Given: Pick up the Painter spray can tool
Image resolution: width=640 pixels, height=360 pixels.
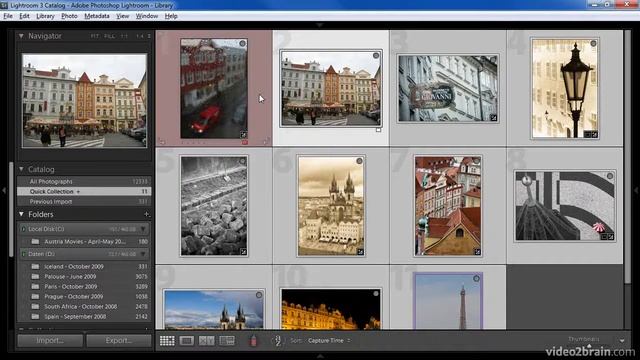Looking at the screenshot, I should tap(253, 340).
